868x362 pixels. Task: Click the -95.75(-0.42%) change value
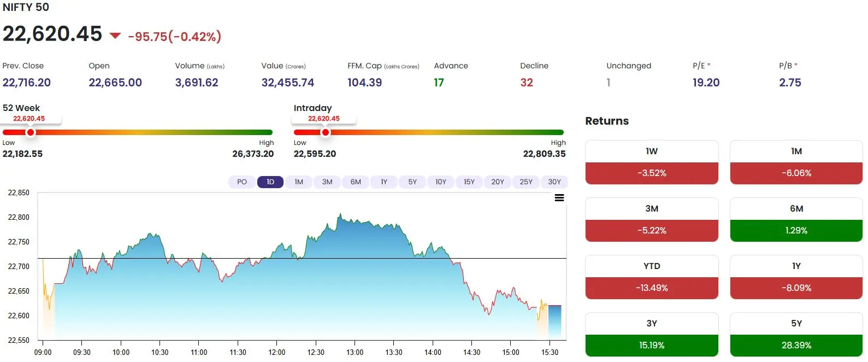point(175,37)
